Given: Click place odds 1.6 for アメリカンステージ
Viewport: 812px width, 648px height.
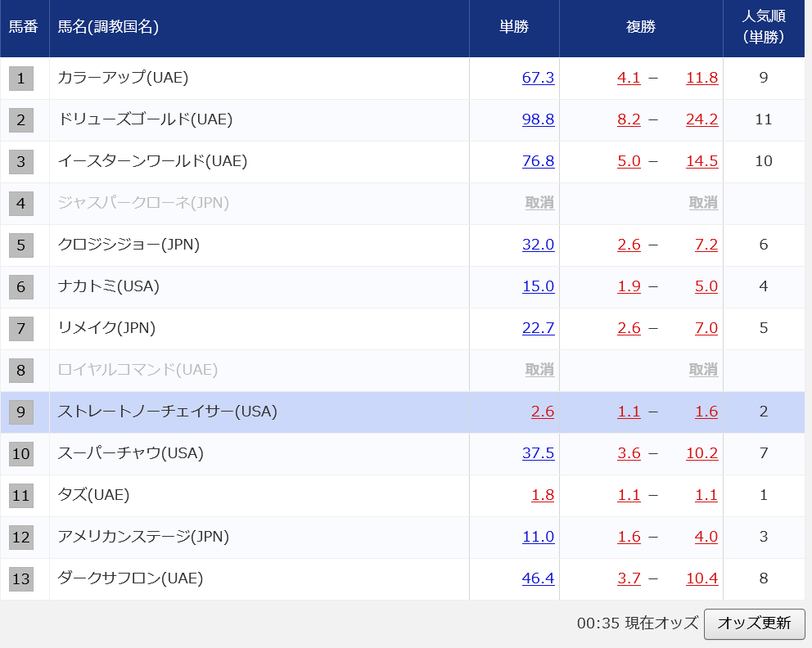Looking at the screenshot, I should [629, 538].
